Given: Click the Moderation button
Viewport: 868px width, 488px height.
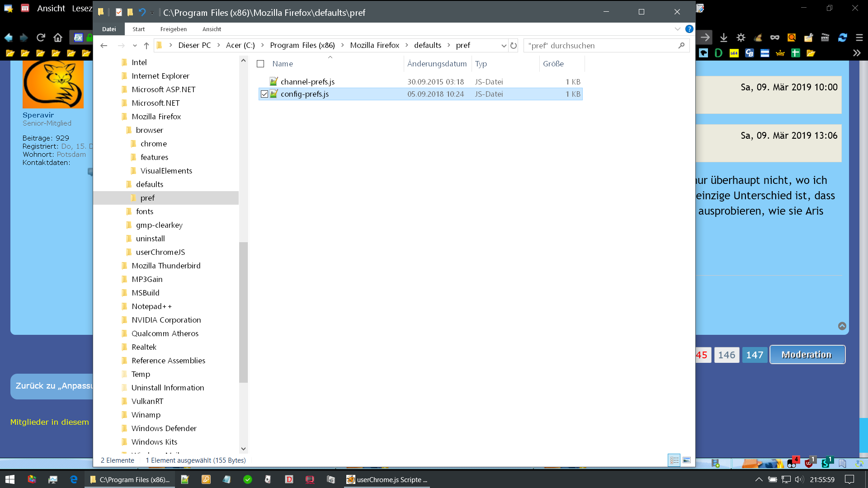Looking at the screenshot, I should click(x=807, y=355).
